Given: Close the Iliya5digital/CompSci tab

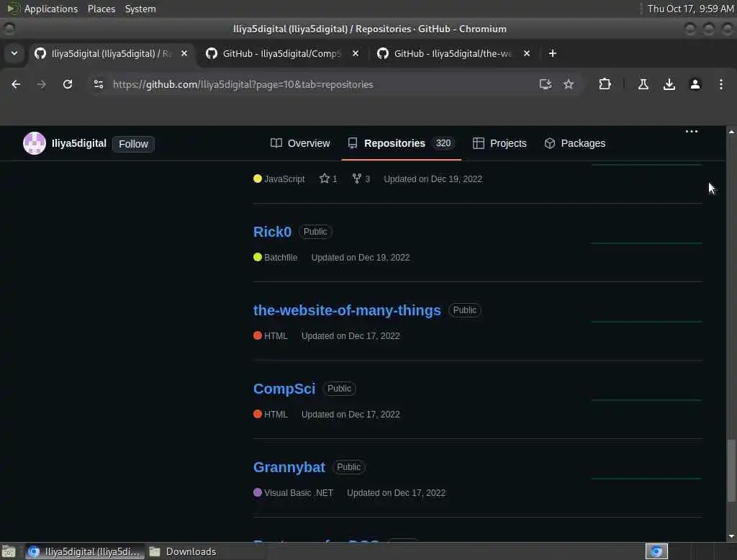Looking at the screenshot, I should (356, 53).
